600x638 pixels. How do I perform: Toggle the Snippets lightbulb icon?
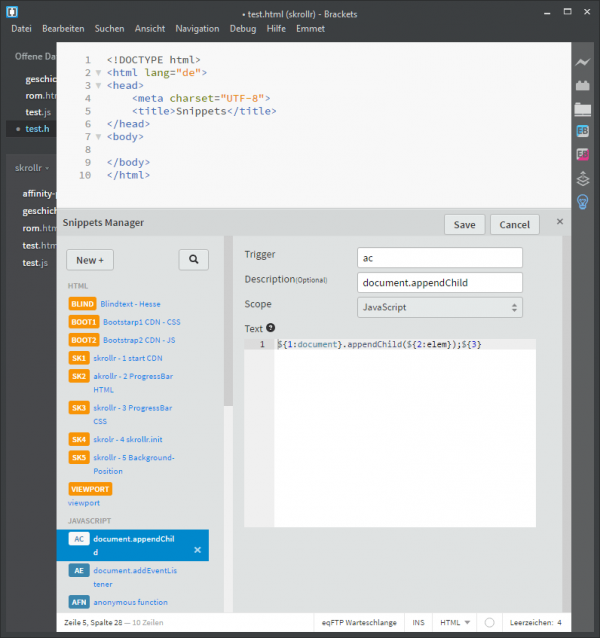point(583,202)
